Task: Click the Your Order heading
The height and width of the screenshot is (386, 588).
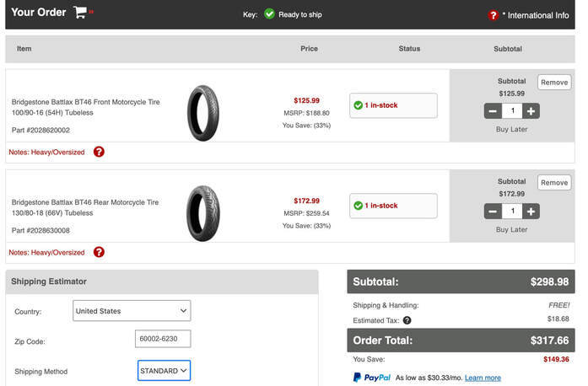Action: click(38, 12)
